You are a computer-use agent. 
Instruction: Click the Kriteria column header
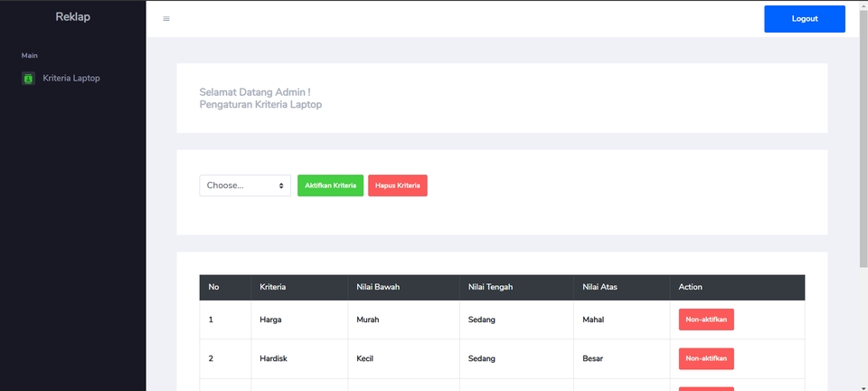click(299, 288)
